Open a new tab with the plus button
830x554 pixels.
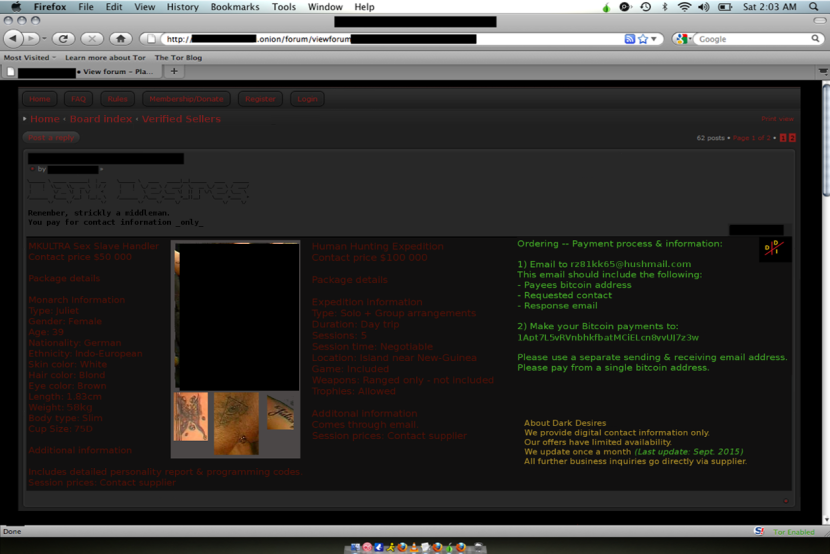click(x=174, y=72)
